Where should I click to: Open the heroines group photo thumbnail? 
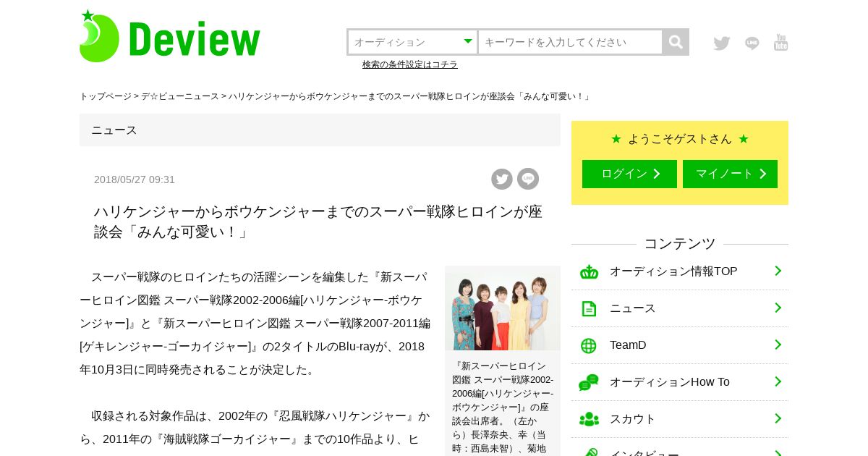[503, 308]
